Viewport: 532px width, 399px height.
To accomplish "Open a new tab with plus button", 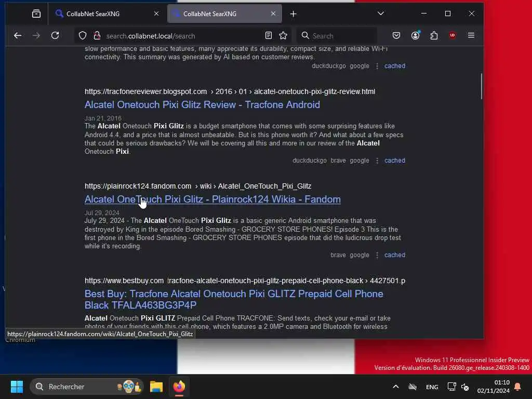I will [293, 14].
